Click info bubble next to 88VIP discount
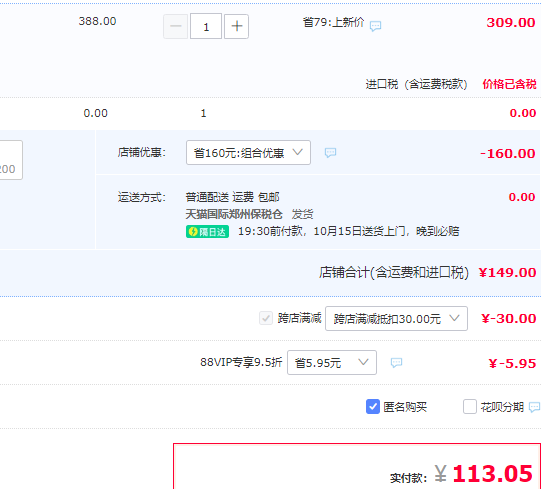The image size is (553, 489). click(396, 362)
